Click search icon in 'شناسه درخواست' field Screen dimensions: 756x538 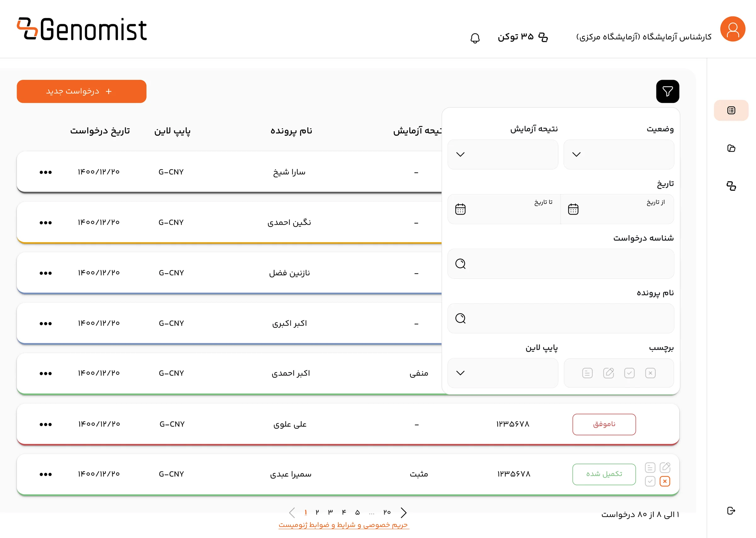[x=461, y=264]
